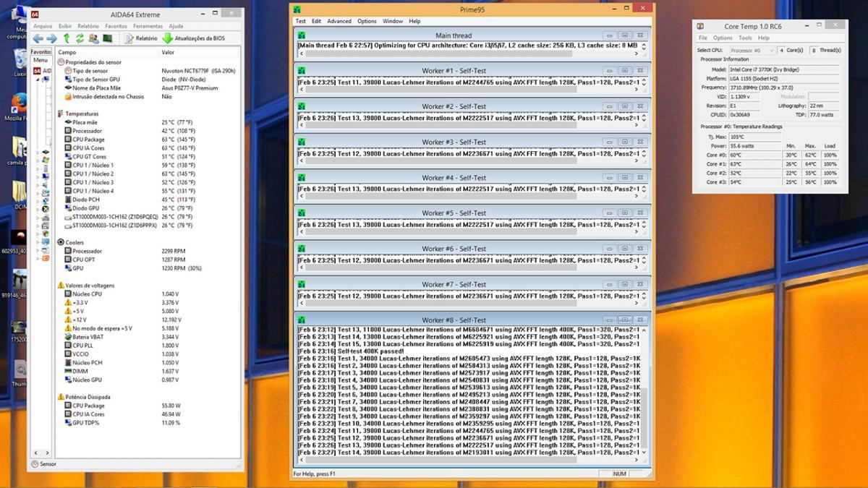Switch to the Menu tab in AIDA64 sidebar
Viewport: 868px width, 488px height.
pyautogui.click(x=41, y=60)
